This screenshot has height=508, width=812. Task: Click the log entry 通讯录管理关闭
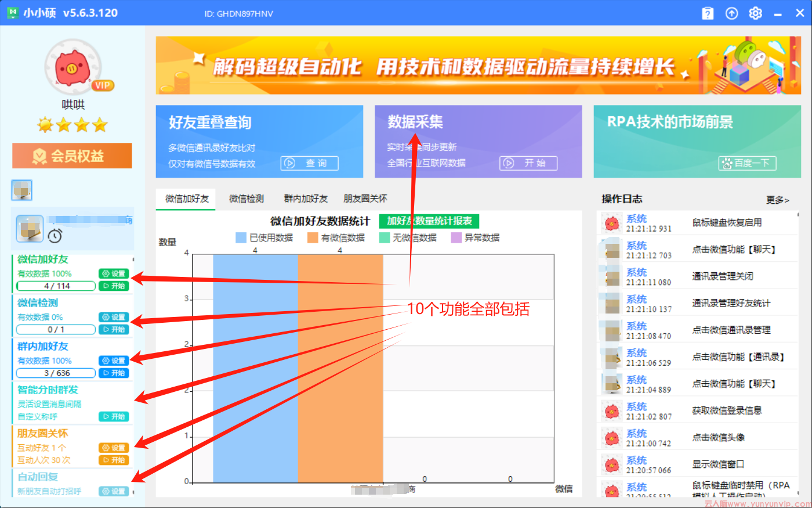coord(722,276)
